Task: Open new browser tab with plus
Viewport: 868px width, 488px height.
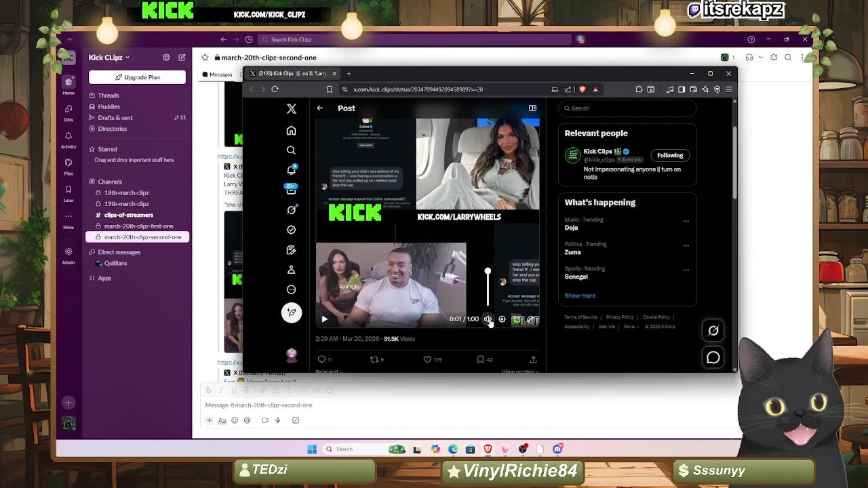Action: 349,73
